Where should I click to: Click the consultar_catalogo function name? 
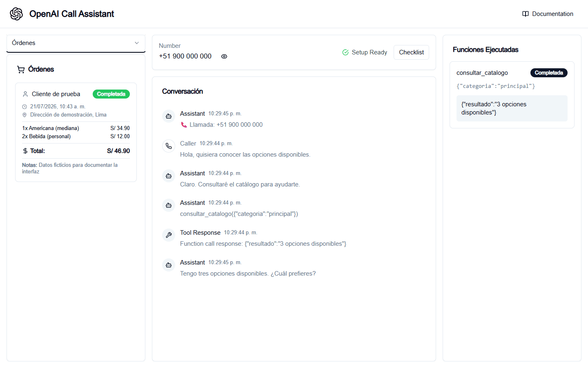pyautogui.click(x=482, y=73)
